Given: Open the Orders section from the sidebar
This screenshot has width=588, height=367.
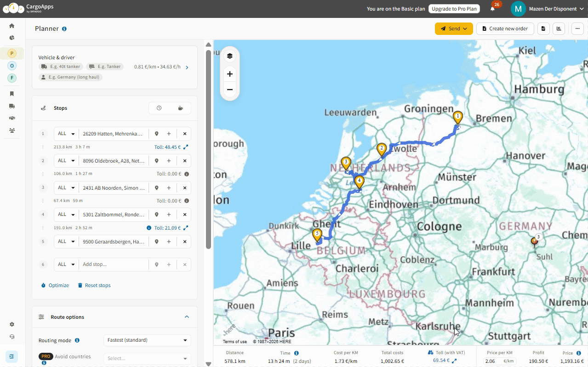Looking at the screenshot, I should (11, 66).
